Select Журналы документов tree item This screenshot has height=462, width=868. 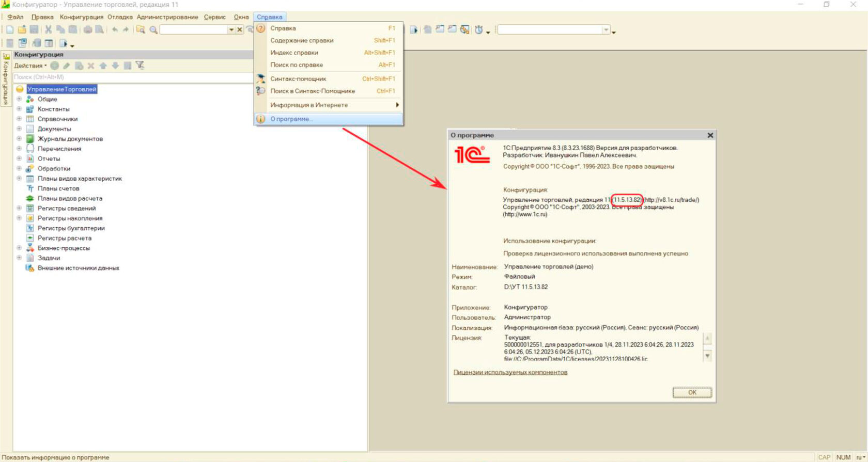pos(70,139)
